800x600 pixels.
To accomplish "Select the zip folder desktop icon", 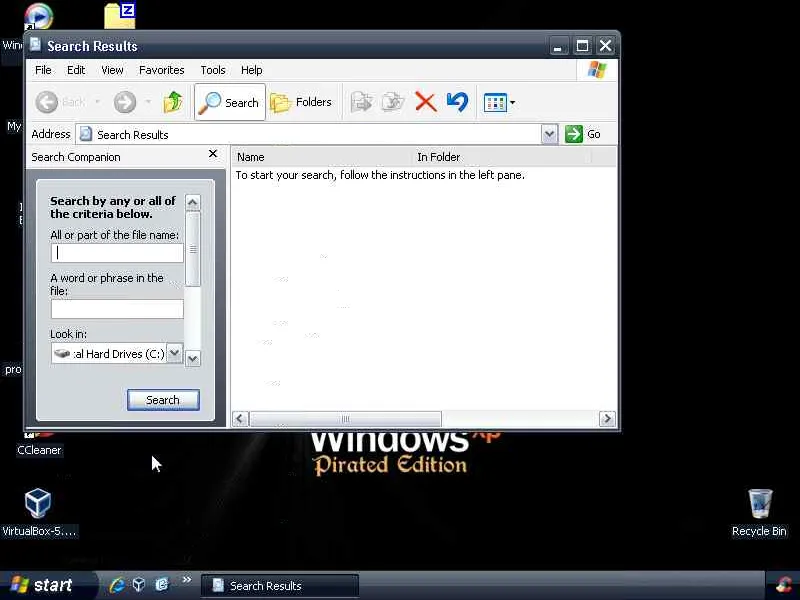I will click(x=120, y=15).
